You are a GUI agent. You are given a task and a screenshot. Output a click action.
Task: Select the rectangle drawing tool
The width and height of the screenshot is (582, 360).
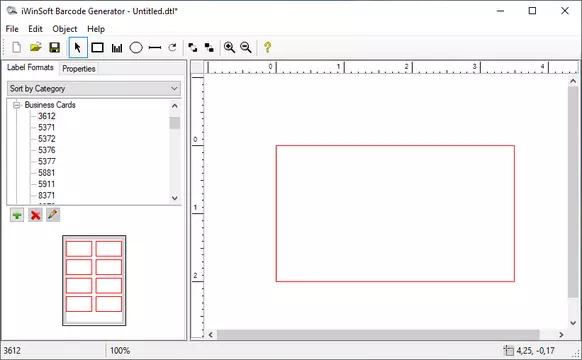[x=97, y=48]
